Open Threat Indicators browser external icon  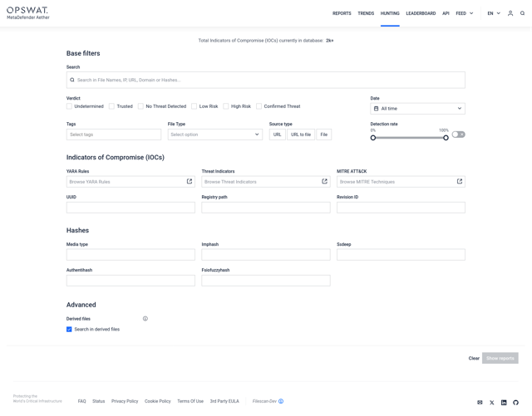(x=324, y=181)
